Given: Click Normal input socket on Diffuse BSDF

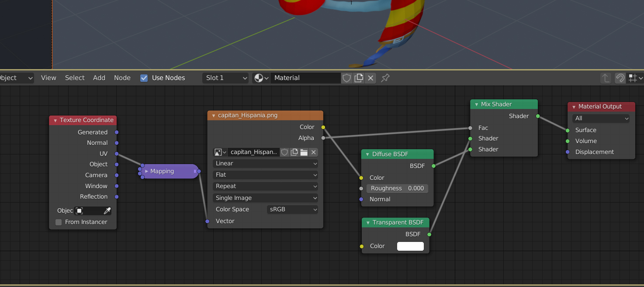Looking at the screenshot, I should 361,199.
